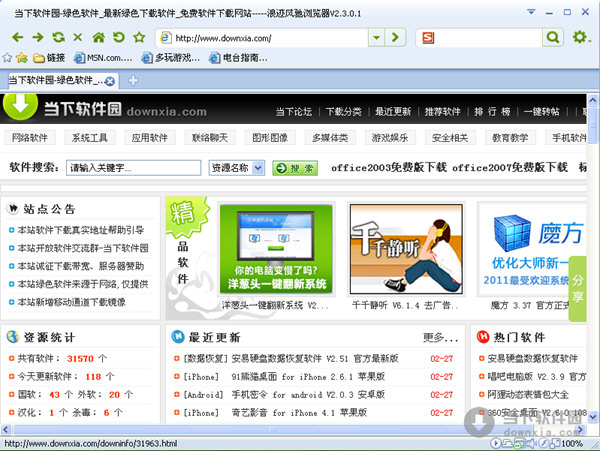Click the red Sogou search engine icon
Viewport: 600px width, 451px height.
[428, 38]
